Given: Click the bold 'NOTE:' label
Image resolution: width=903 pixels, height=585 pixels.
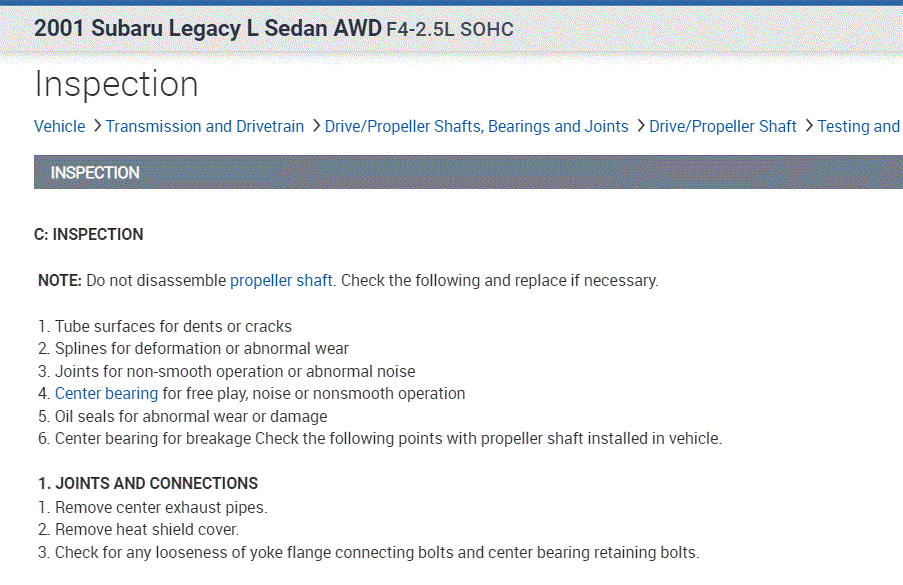Looking at the screenshot, I should pyautogui.click(x=60, y=280).
